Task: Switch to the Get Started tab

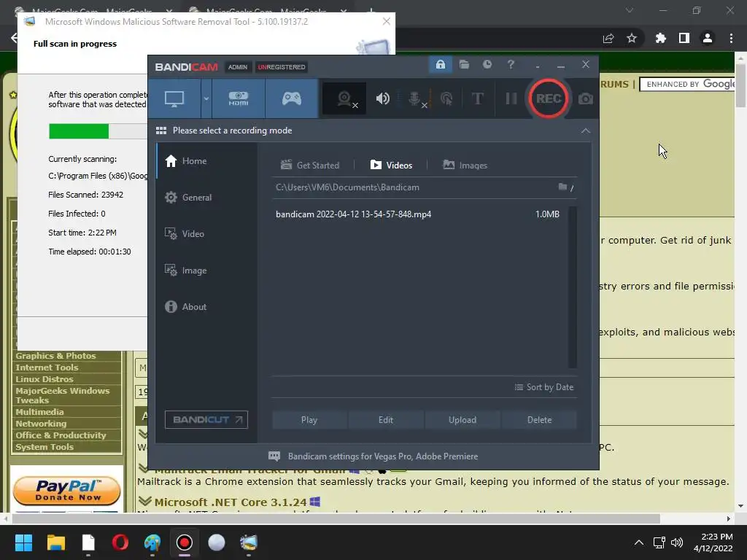Action: tap(310, 166)
